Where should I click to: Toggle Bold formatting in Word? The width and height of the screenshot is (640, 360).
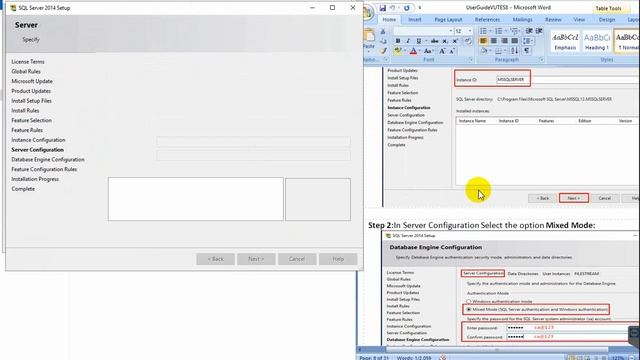click(x=398, y=41)
